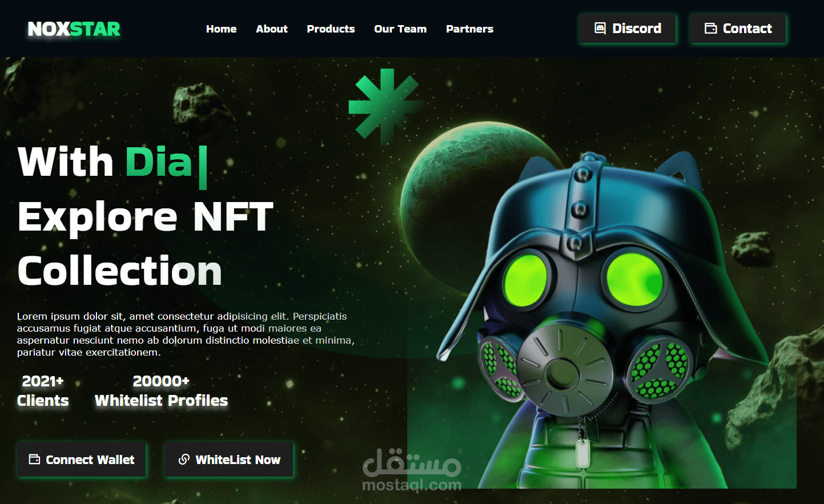The width and height of the screenshot is (824, 504).
Task: Navigate to Partners
Action: 469,29
